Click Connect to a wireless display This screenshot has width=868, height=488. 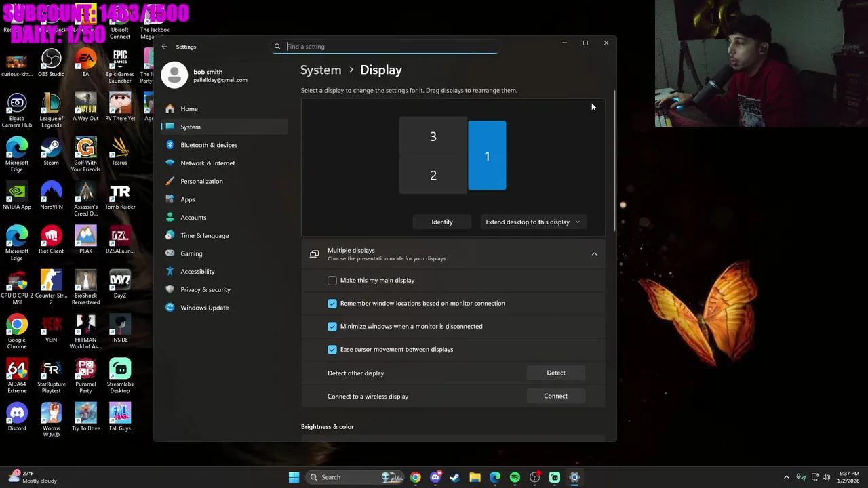click(x=556, y=396)
